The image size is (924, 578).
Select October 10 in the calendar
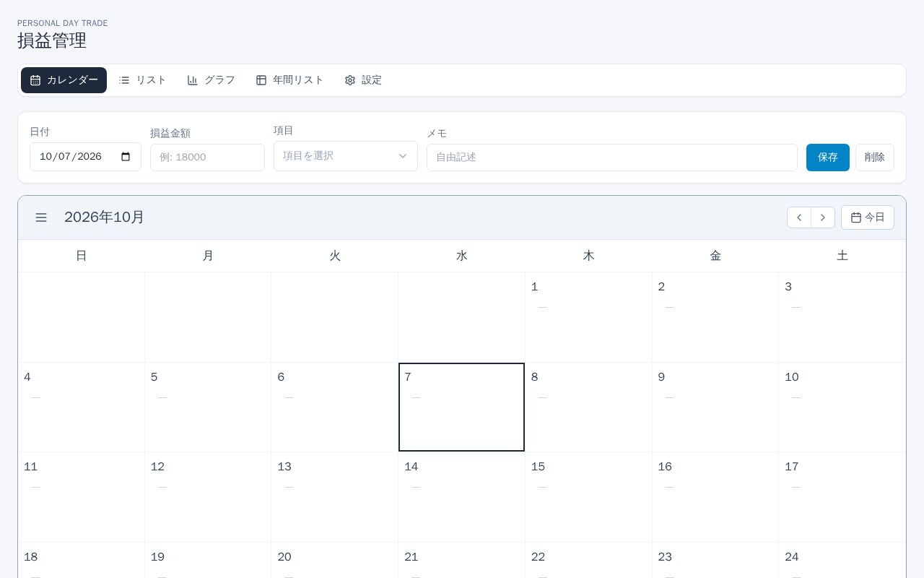pyautogui.click(x=842, y=407)
